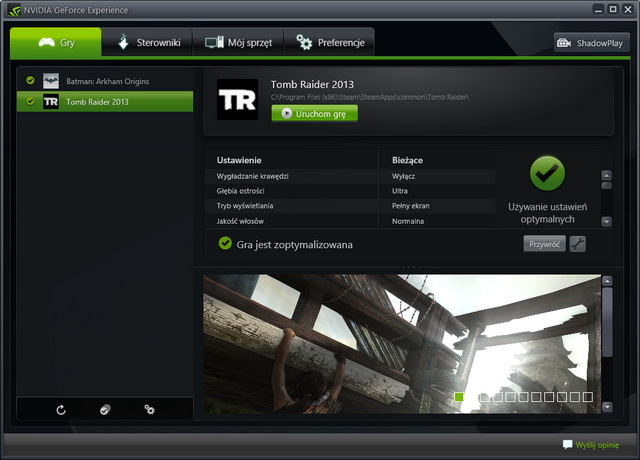
Task: Select Batman: Arkham Origins in the game list
Action: (x=105, y=81)
